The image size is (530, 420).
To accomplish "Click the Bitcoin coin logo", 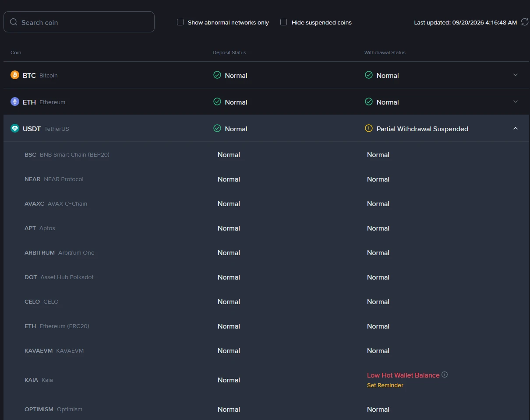I will pyautogui.click(x=15, y=75).
